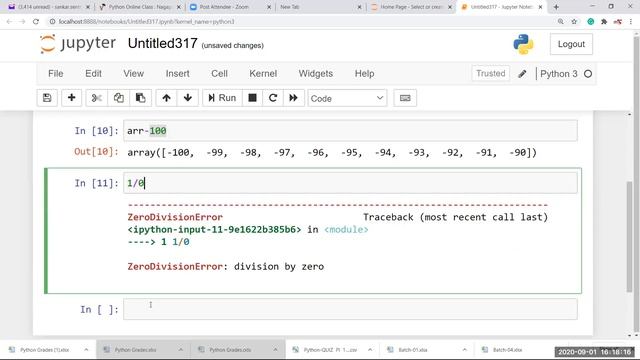Click the green Chrome extension circle icon
This screenshot has width=640, height=360.
(x=591, y=22)
